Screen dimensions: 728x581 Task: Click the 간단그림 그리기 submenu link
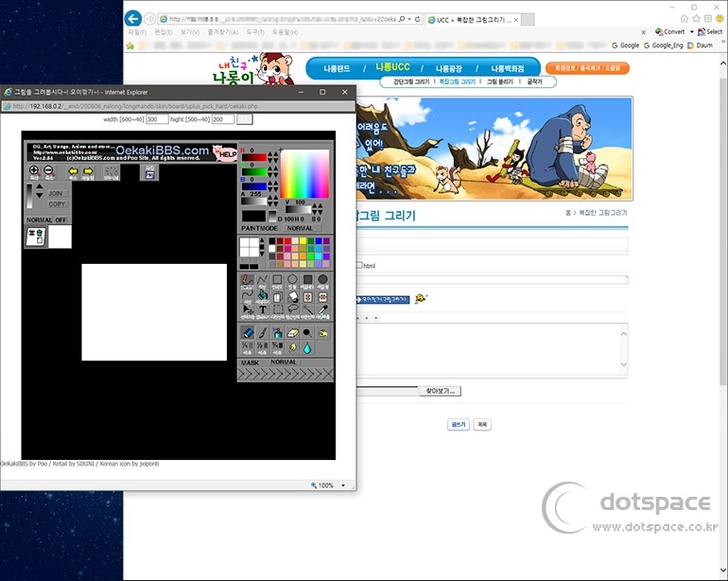[411, 81]
